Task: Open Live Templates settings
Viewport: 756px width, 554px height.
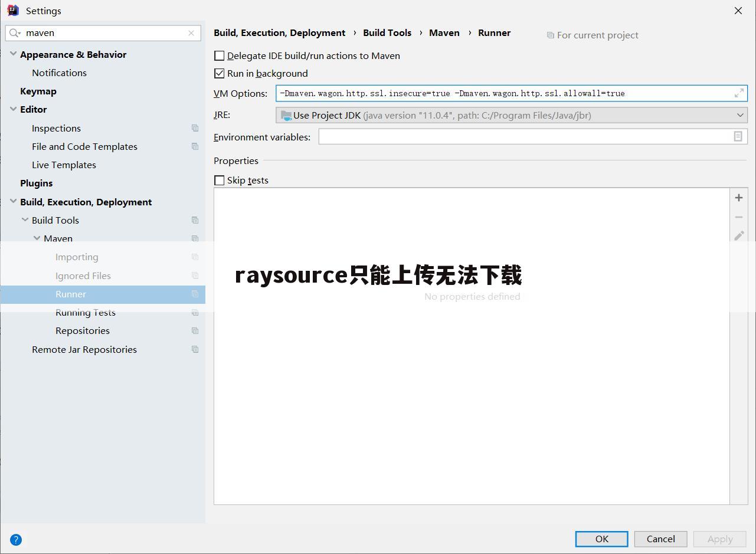Action: pos(64,165)
